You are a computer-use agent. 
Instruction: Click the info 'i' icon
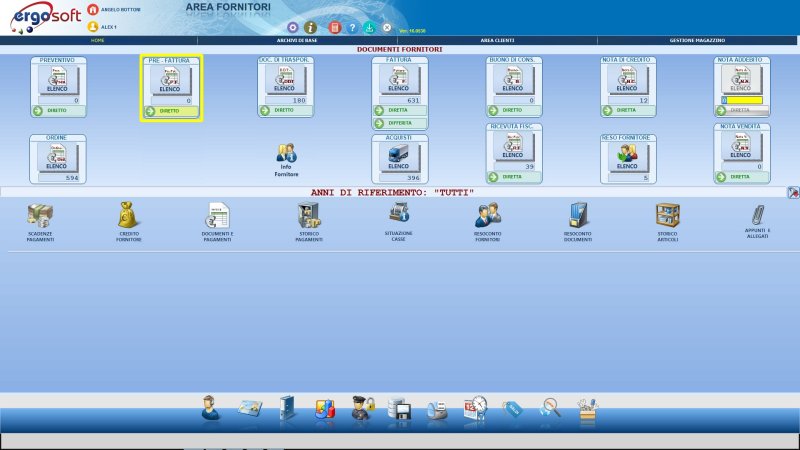pyautogui.click(x=310, y=28)
